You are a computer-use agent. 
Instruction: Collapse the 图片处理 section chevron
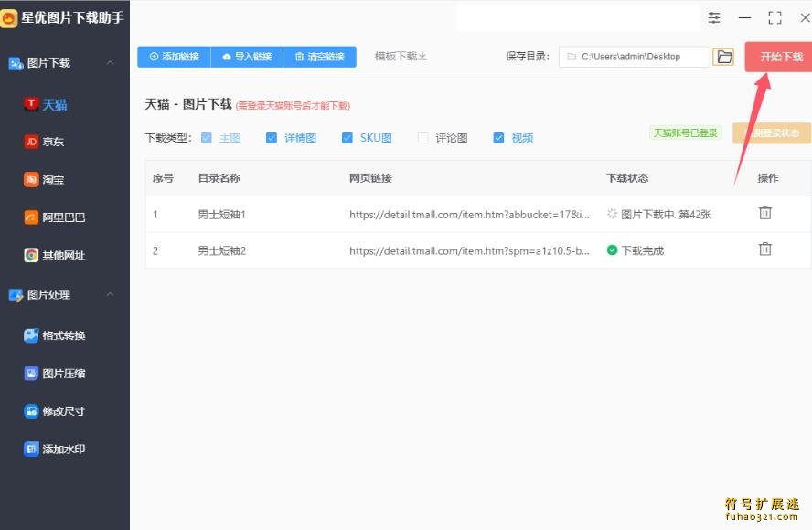click(111, 294)
